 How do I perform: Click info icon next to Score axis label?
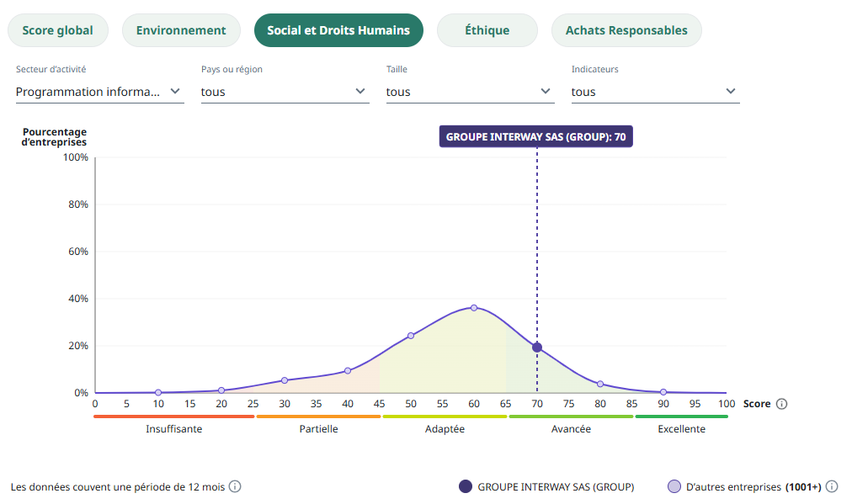781,404
